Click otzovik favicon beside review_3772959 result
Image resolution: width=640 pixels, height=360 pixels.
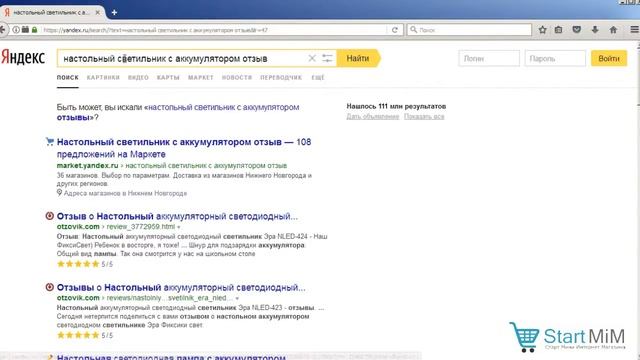(x=49, y=216)
